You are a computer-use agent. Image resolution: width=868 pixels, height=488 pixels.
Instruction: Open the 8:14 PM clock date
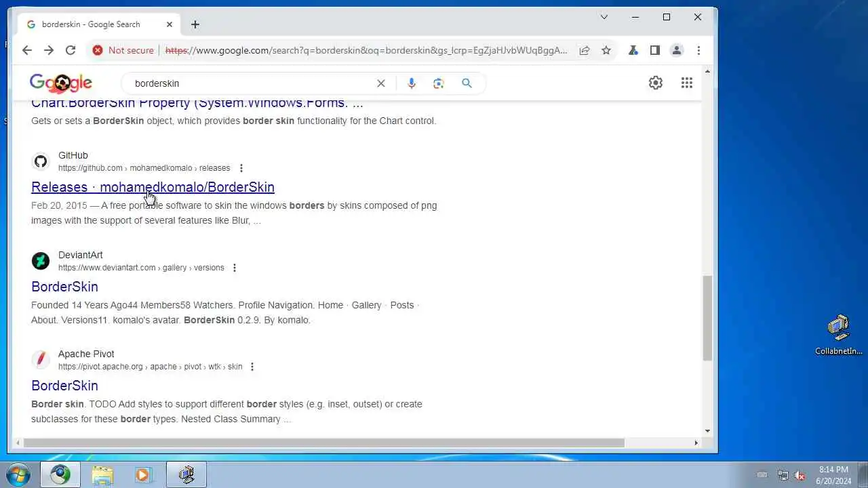[833, 475]
